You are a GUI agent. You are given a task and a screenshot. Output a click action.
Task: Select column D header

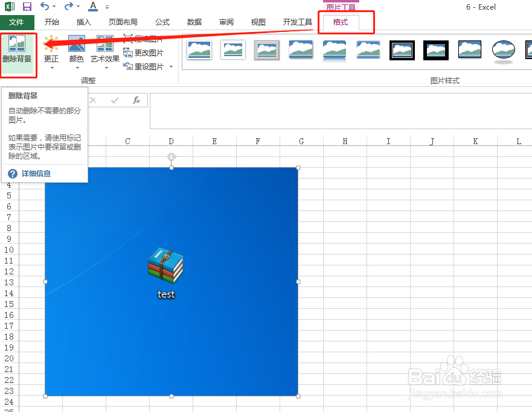[x=171, y=141]
